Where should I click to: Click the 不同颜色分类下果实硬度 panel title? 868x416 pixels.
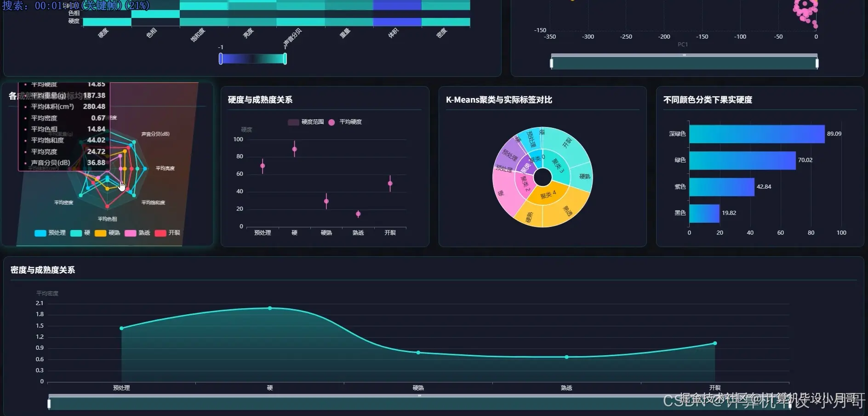(708, 100)
